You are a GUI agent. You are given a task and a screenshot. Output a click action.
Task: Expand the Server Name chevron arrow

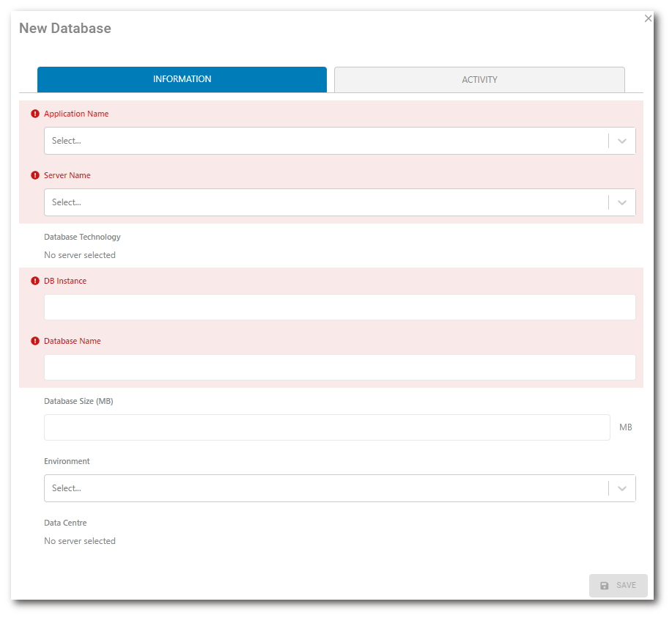coord(622,202)
